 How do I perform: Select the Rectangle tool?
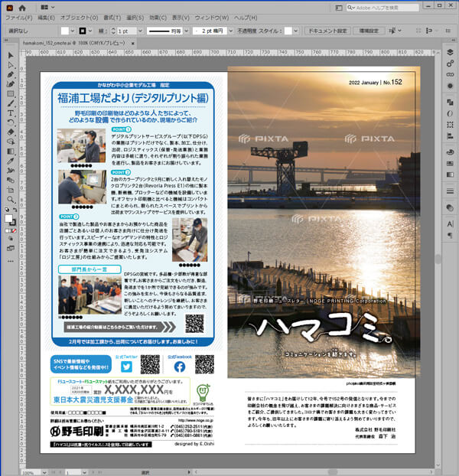pyautogui.click(x=11, y=94)
